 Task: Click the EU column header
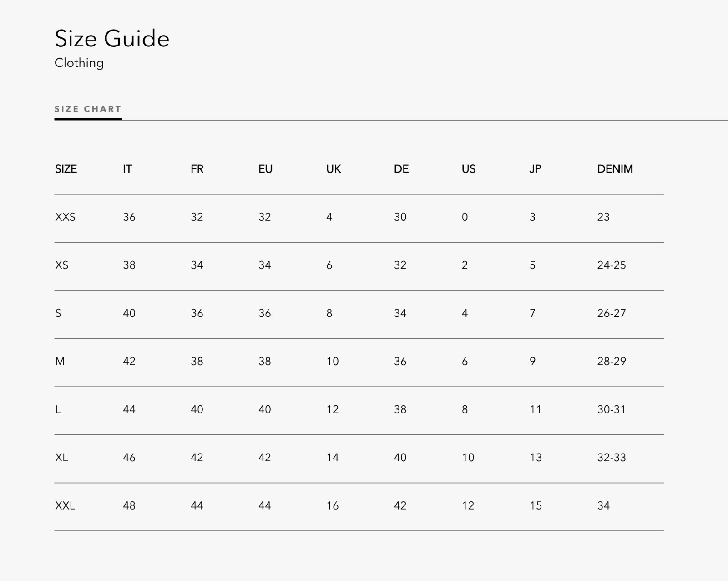tap(265, 169)
